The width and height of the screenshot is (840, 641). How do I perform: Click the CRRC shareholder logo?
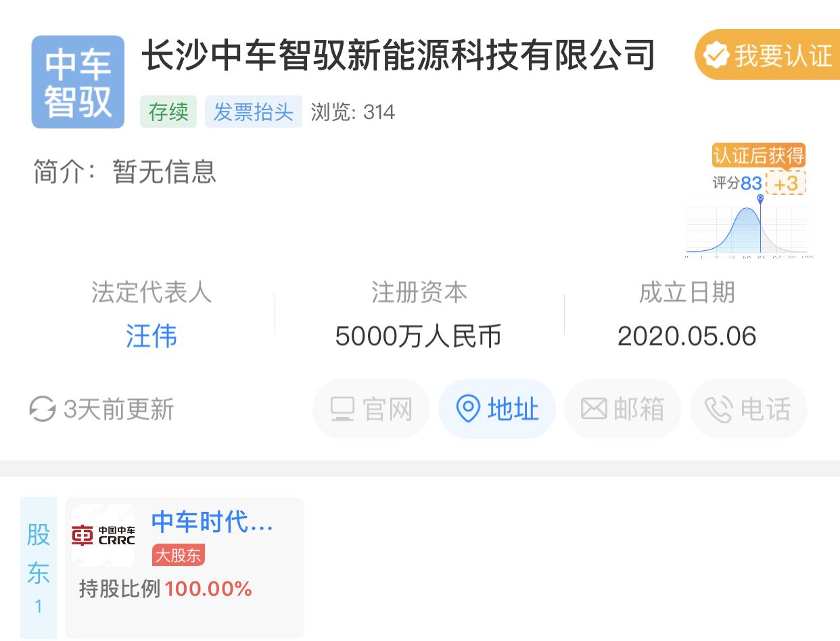click(x=103, y=535)
